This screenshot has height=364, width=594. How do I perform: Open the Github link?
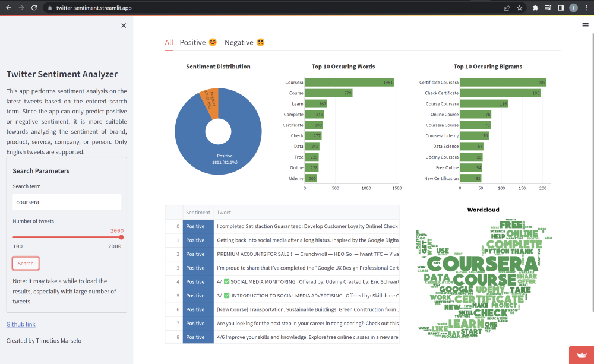point(21,324)
